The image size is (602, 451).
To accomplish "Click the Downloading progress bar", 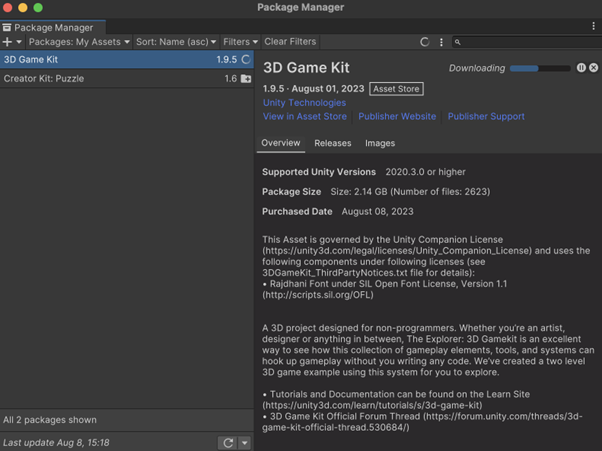I will point(540,68).
